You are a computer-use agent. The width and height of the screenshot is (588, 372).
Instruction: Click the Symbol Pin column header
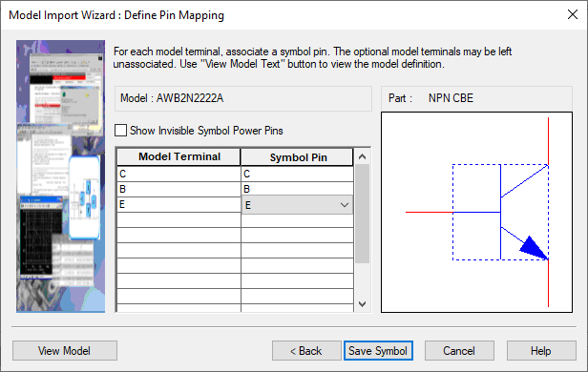click(x=297, y=157)
